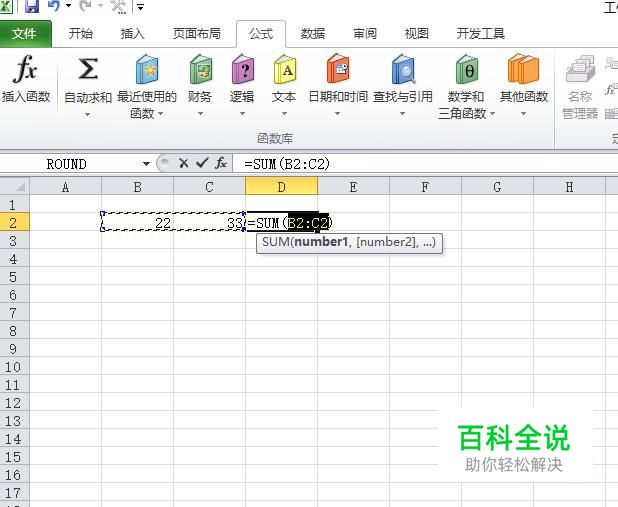Switch to the Page Layout (页面布局) tab
Image resolution: width=618 pixels, height=507 pixels.
click(197, 34)
